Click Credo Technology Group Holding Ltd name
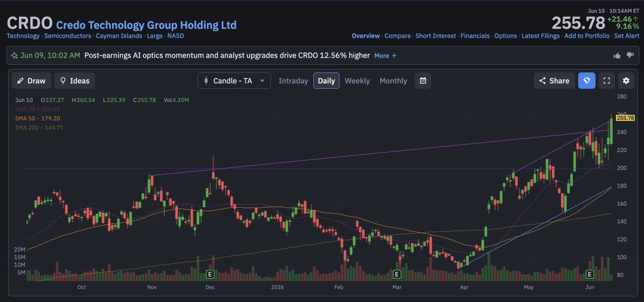The image size is (644, 302). (x=147, y=25)
